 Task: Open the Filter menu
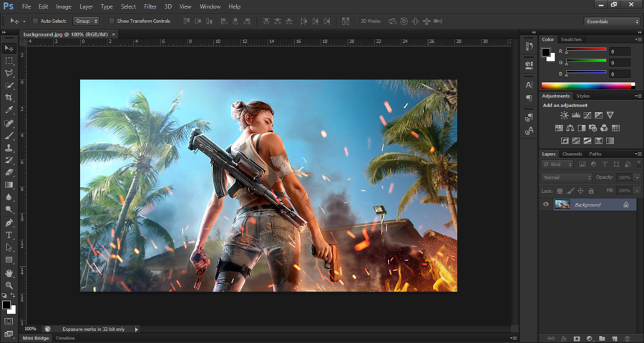click(150, 6)
